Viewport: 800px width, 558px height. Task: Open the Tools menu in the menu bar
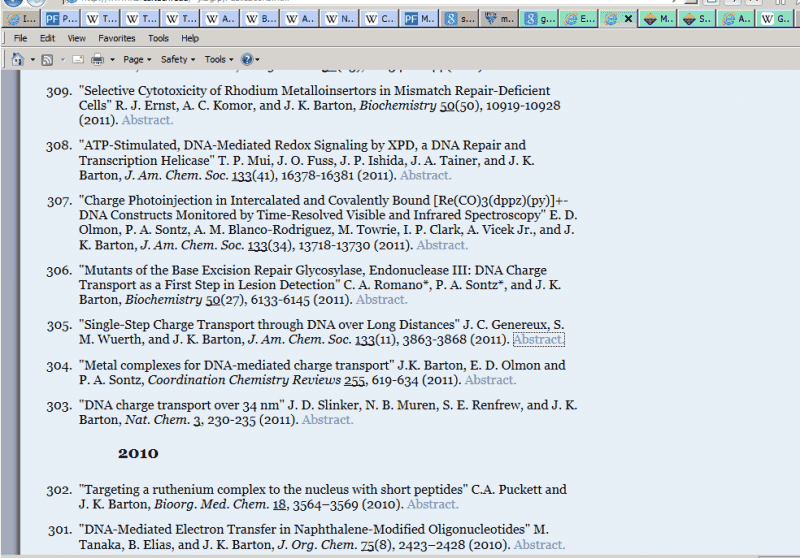158,38
